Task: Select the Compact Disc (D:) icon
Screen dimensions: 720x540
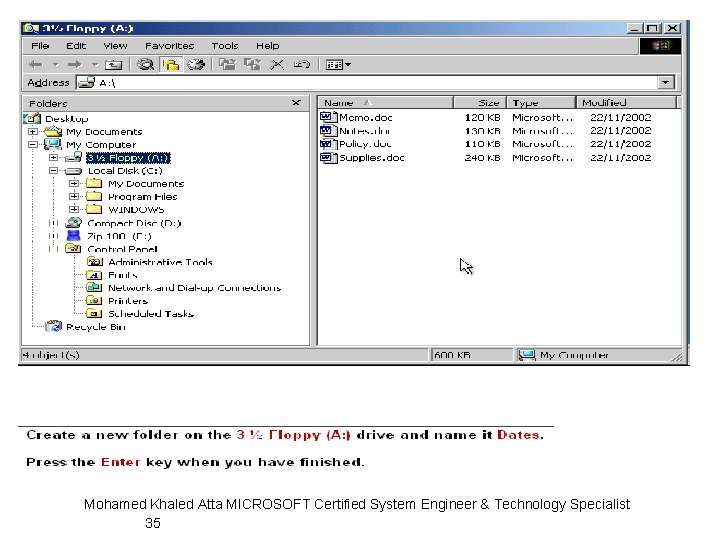Action: pyautogui.click(x=73, y=223)
